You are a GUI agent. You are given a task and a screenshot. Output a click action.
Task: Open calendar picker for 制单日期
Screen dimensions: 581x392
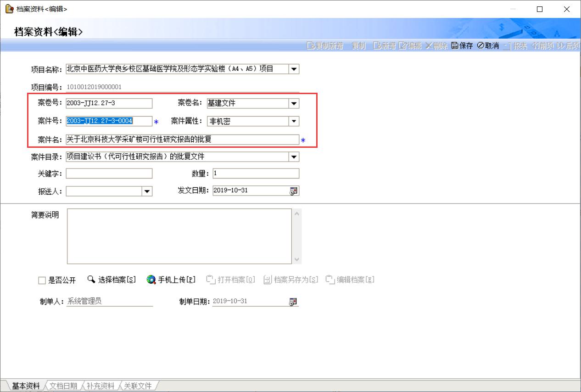(x=293, y=302)
